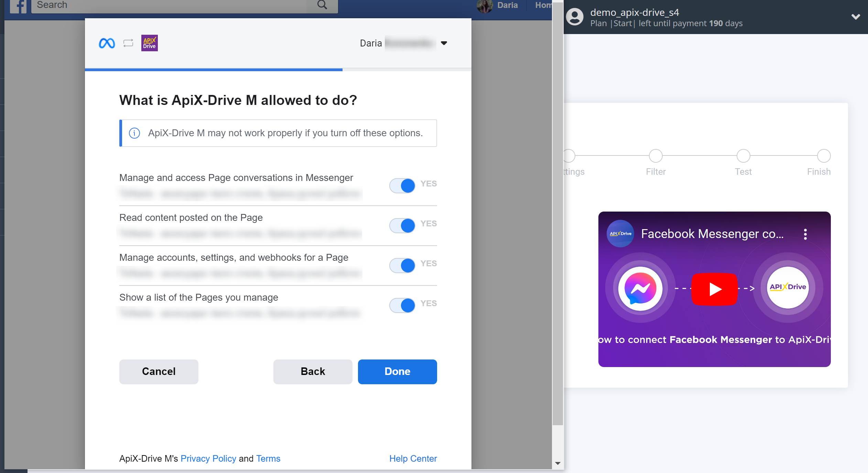This screenshot has width=868, height=473.
Task: Click the Meta infinity logo
Action: click(x=107, y=43)
